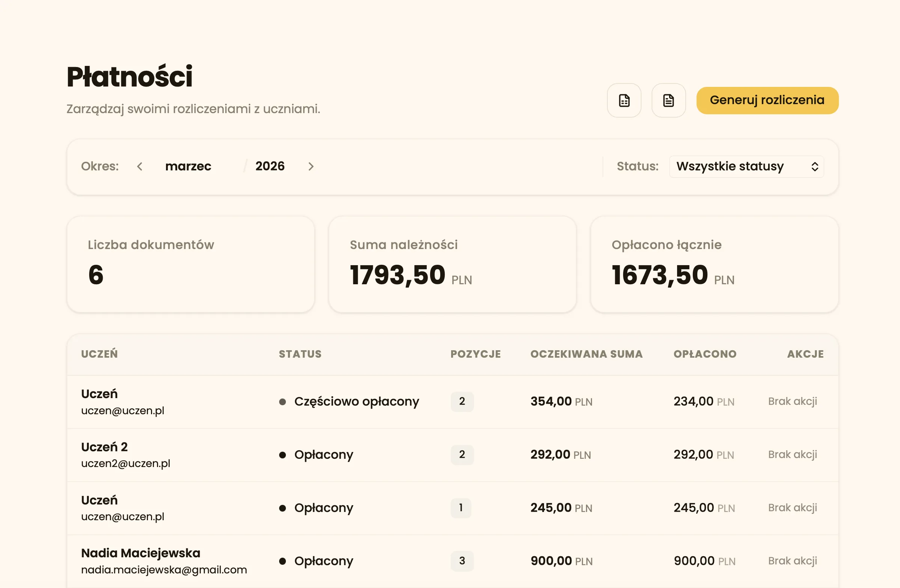Click the positions badge in Uczeń 2 row
The width and height of the screenshot is (900, 588).
pyautogui.click(x=462, y=455)
